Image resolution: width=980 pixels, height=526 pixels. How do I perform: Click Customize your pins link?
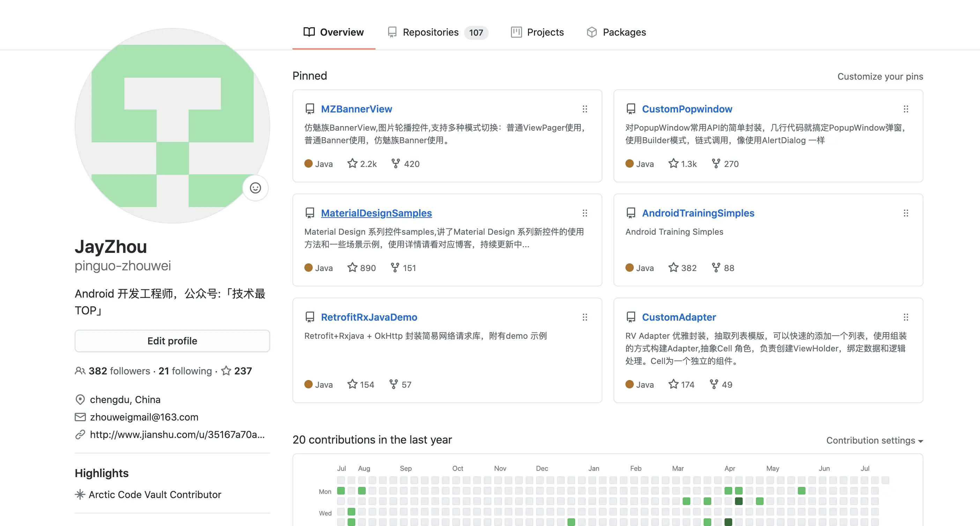point(880,76)
